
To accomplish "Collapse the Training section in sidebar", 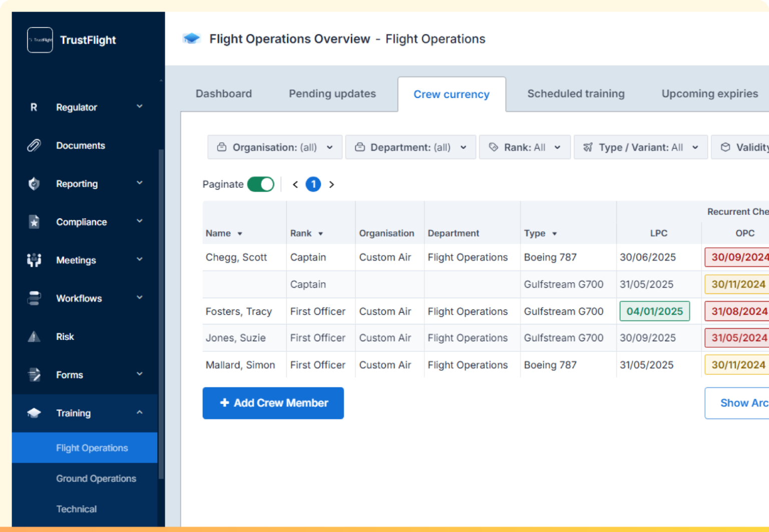I will (140, 413).
